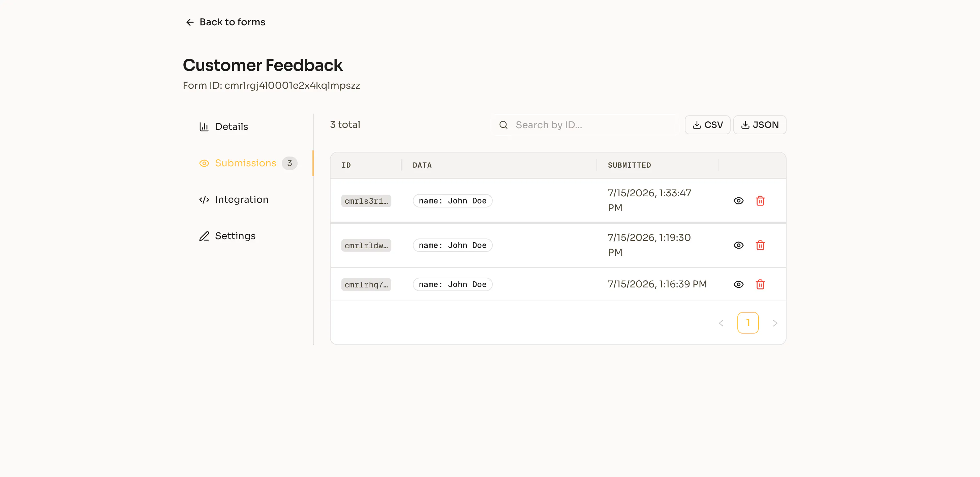This screenshot has width=980, height=477.
Task: Click the DATA column header
Action: (422, 165)
